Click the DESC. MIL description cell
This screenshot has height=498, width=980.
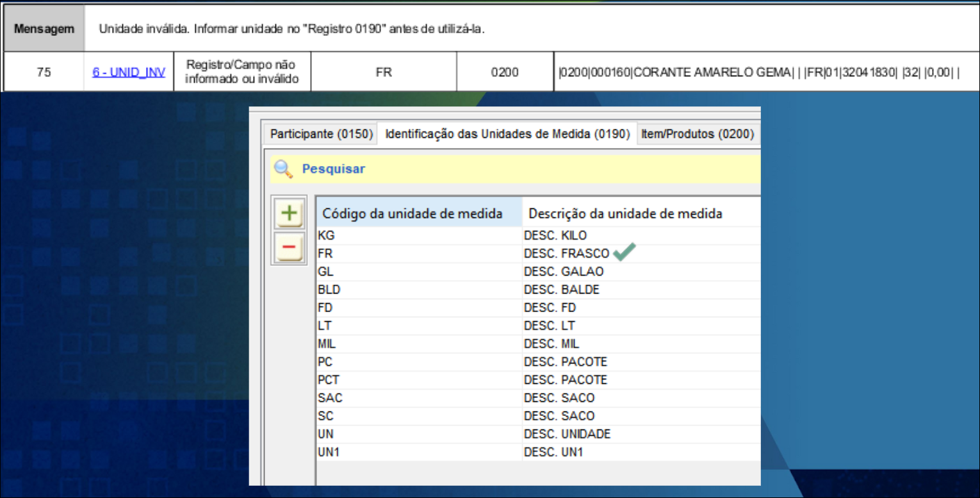[641, 344]
